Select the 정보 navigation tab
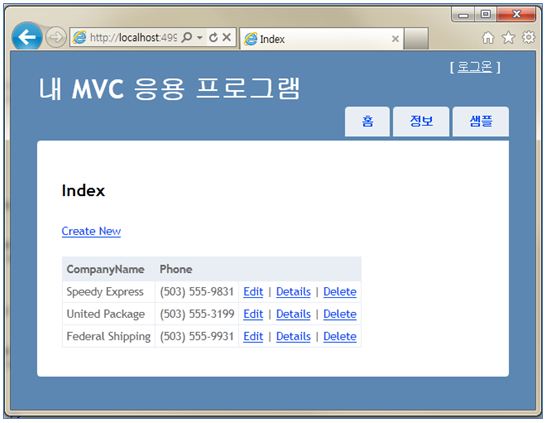Screen dimensions: 545x423 421,121
